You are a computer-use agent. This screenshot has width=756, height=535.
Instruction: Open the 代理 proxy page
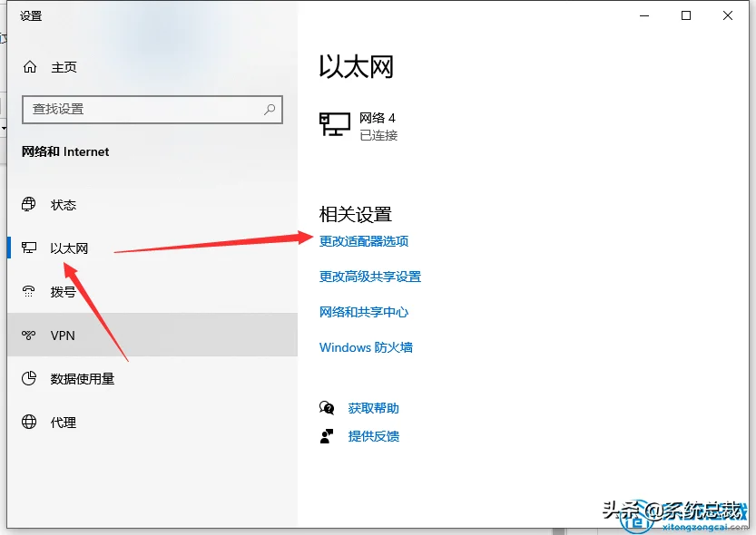coord(152,423)
